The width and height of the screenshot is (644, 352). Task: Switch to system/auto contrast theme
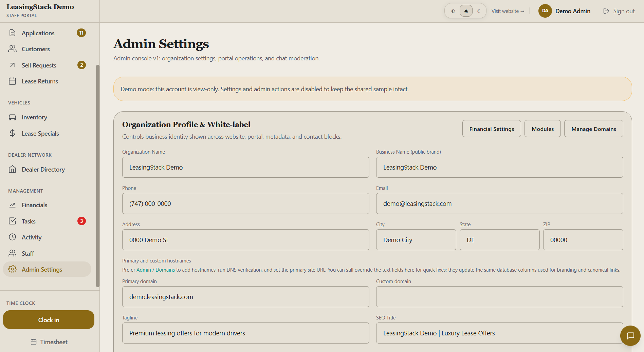pyautogui.click(x=453, y=11)
